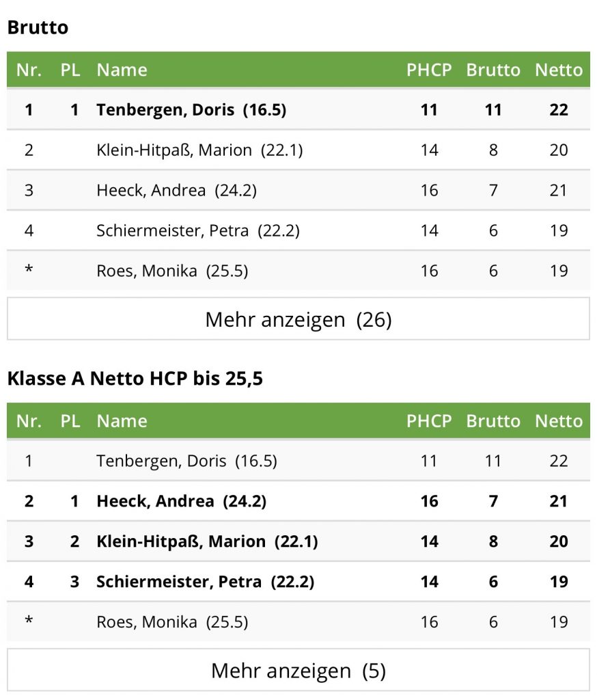
Task: Expand Brutto list with Mehr anzeigen (26)
Action: coord(298,319)
